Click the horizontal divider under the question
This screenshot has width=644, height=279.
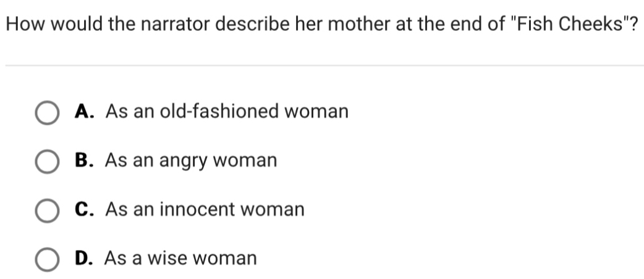click(324, 65)
